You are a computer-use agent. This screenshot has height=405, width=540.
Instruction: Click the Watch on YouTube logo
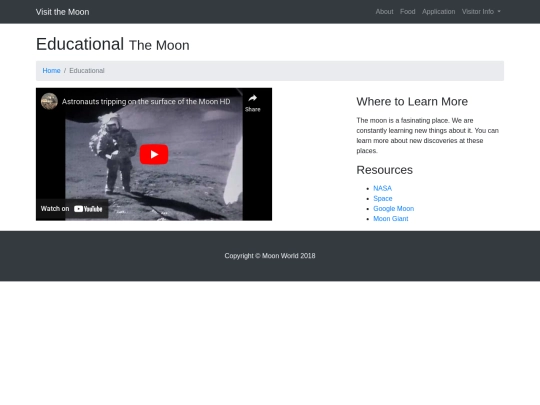coord(88,209)
